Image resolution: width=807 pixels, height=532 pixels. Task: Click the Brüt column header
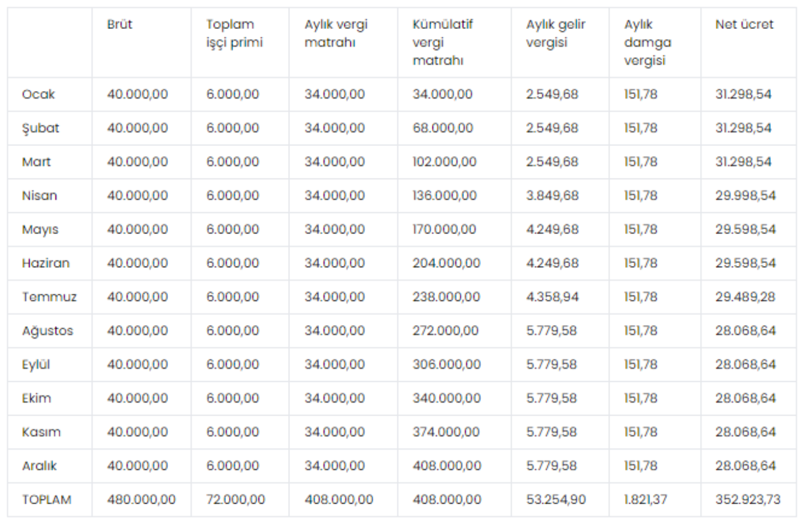pos(120,24)
